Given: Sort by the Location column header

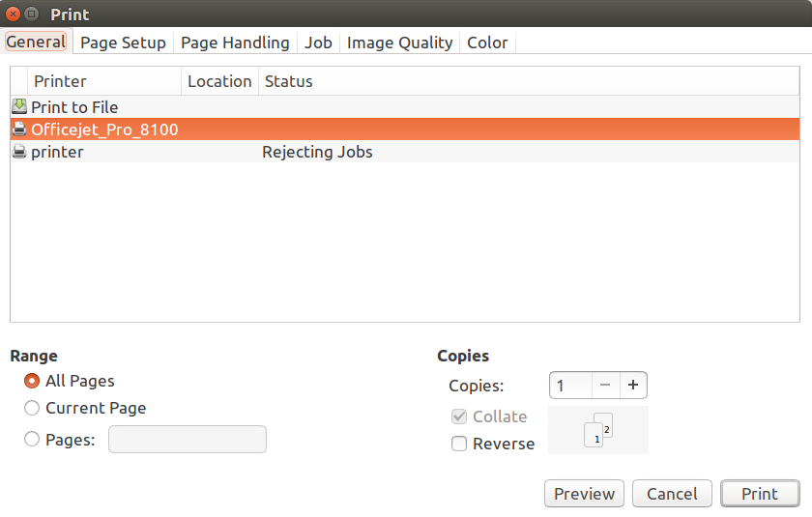Looking at the screenshot, I should pos(219,81).
